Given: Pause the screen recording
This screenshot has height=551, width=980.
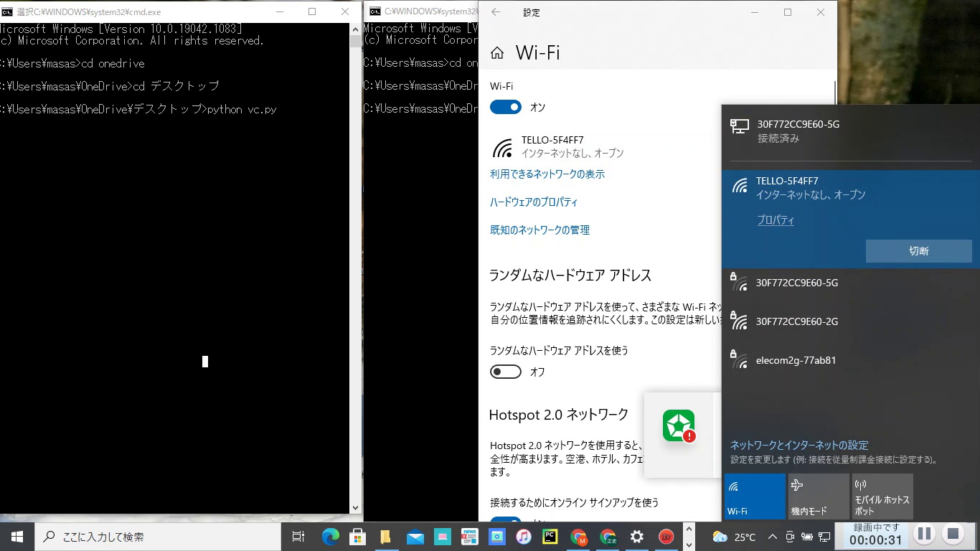Looking at the screenshot, I should tap(924, 534).
